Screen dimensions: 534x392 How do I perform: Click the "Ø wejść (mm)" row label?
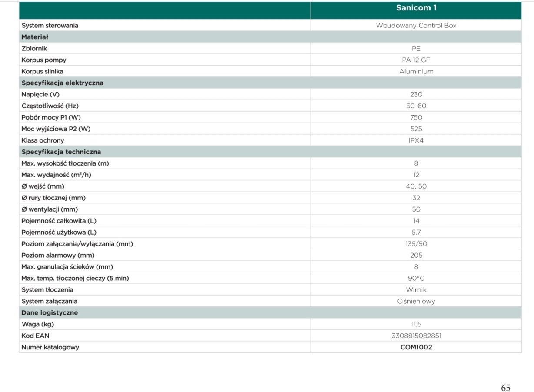tap(43, 186)
